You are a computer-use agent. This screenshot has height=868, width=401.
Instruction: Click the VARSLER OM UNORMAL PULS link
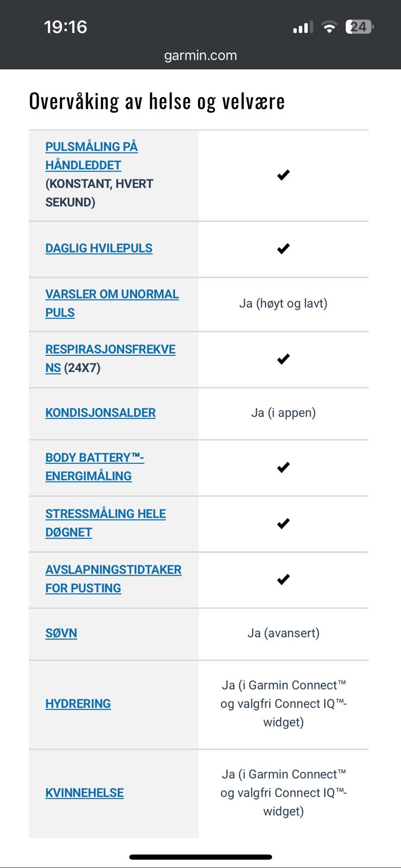(112, 303)
